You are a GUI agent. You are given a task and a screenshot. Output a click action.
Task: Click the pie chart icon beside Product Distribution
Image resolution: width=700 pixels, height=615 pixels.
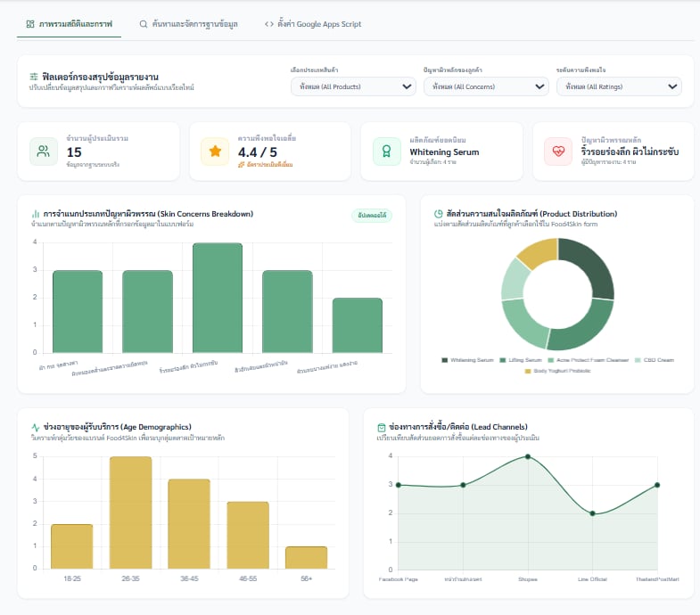point(438,214)
